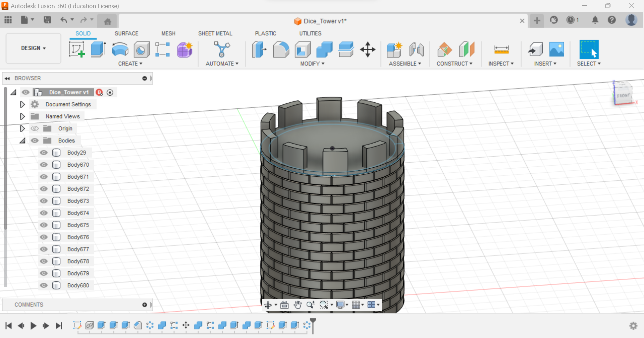Show the Origin folder visibility

pyautogui.click(x=35, y=128)
